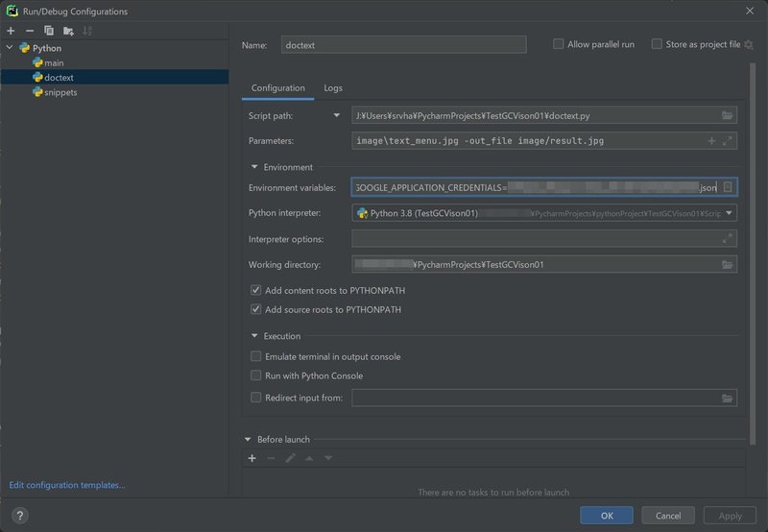Move Before launch task up
The width and height of the screenshot is (768, 532).
[x=309, y=458]
